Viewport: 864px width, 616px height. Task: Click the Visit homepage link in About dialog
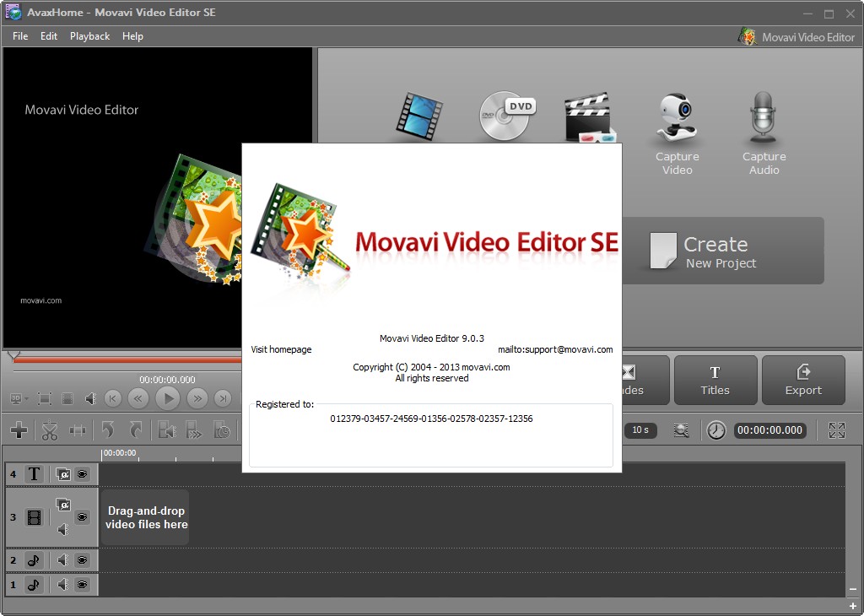(x=281, y=349)
